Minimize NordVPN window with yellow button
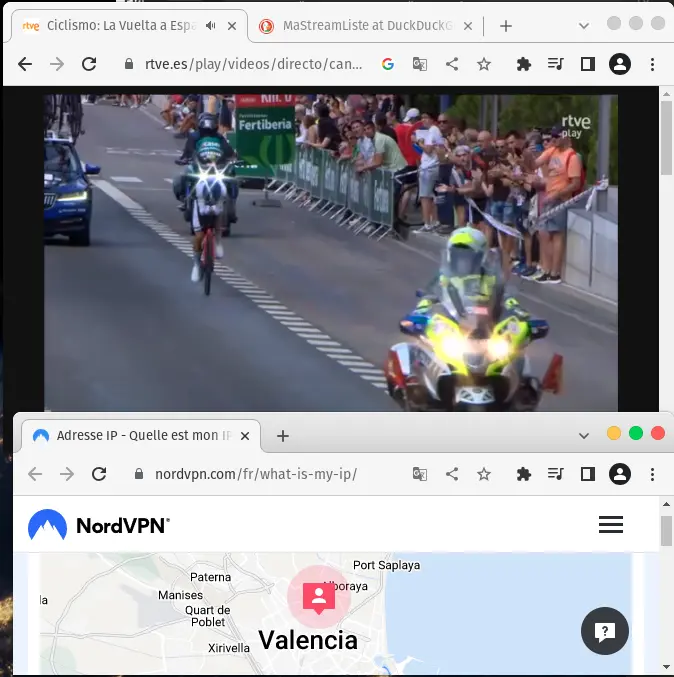 pyautogui.click(x=614, y=433)
